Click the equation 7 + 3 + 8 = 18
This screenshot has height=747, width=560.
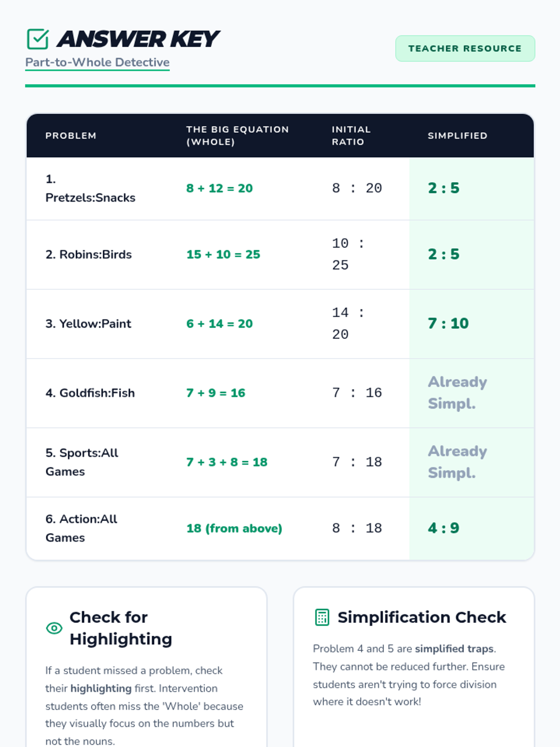pos(227,462)
